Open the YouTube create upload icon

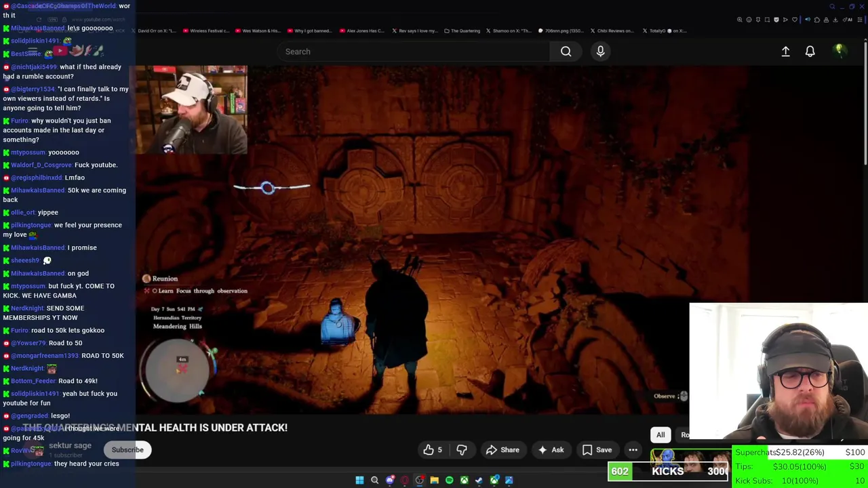coord(785,52)
